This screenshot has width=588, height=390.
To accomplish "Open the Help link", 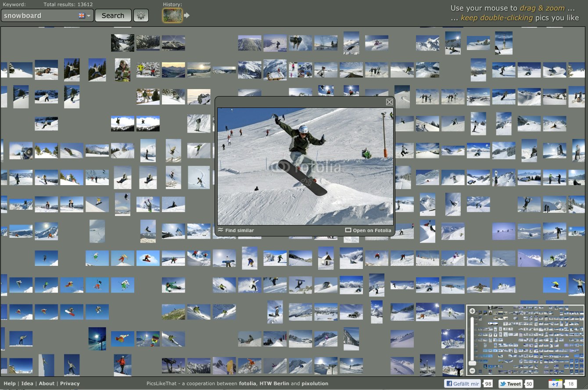I will pyautogui.click(x=9, y=383).
